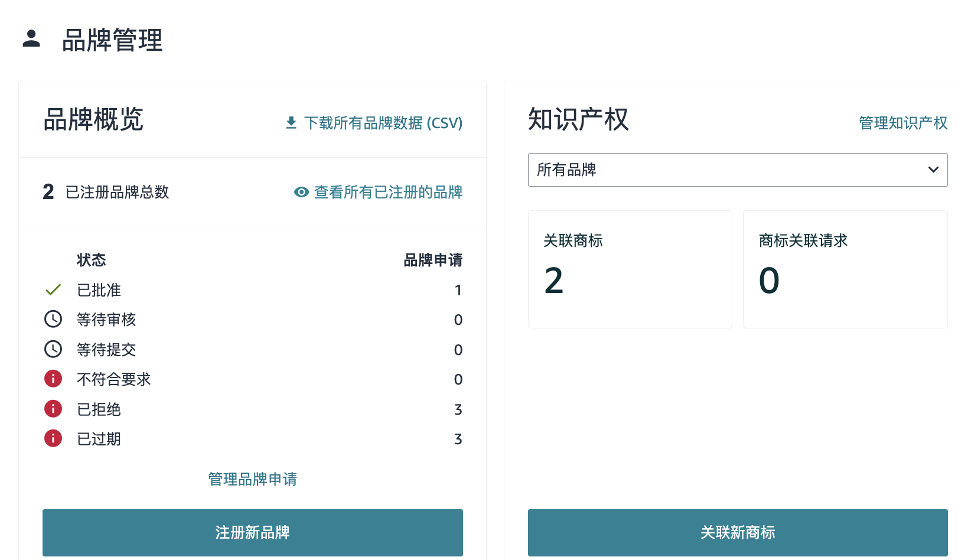Click the green checkmark next to 已批准
This screenshot has width=958, height=560.
click(x=53, y=290)
